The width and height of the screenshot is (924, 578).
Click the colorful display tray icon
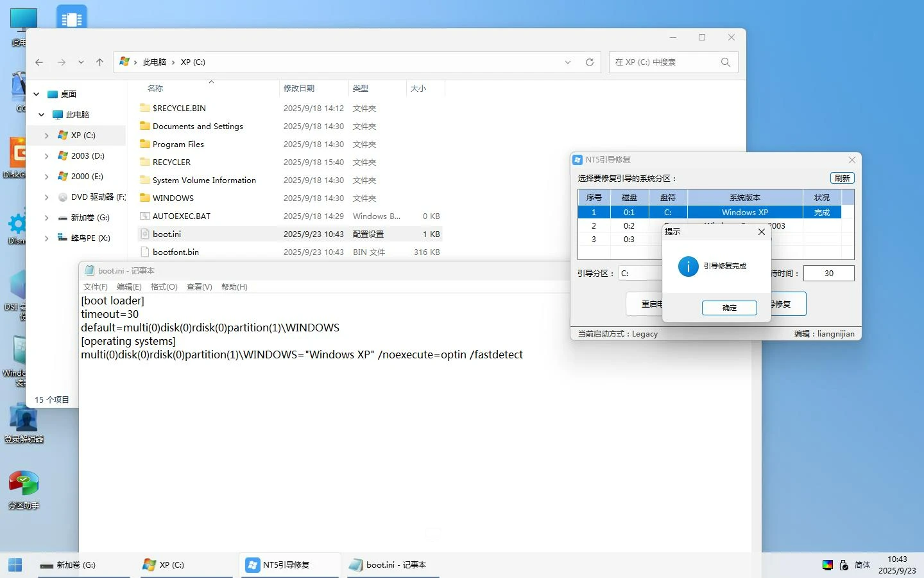click(x=828, y=565)
